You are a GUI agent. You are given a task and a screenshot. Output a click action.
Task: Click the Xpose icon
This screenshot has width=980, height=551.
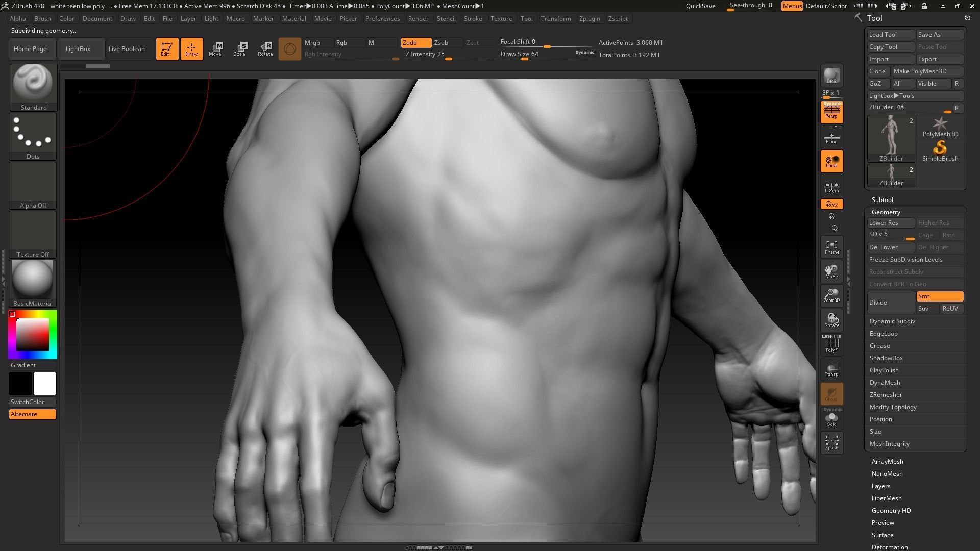click(x=831, y=442)
